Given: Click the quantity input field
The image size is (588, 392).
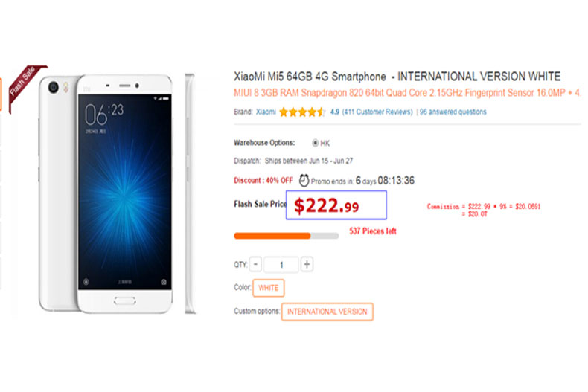Looking at the screenshot, I should (281, 265).
